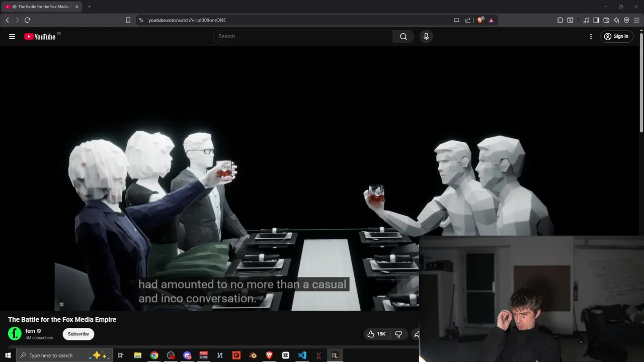Share this page via address bar icon
Screen dimensions: 644x362
[468, 20]
